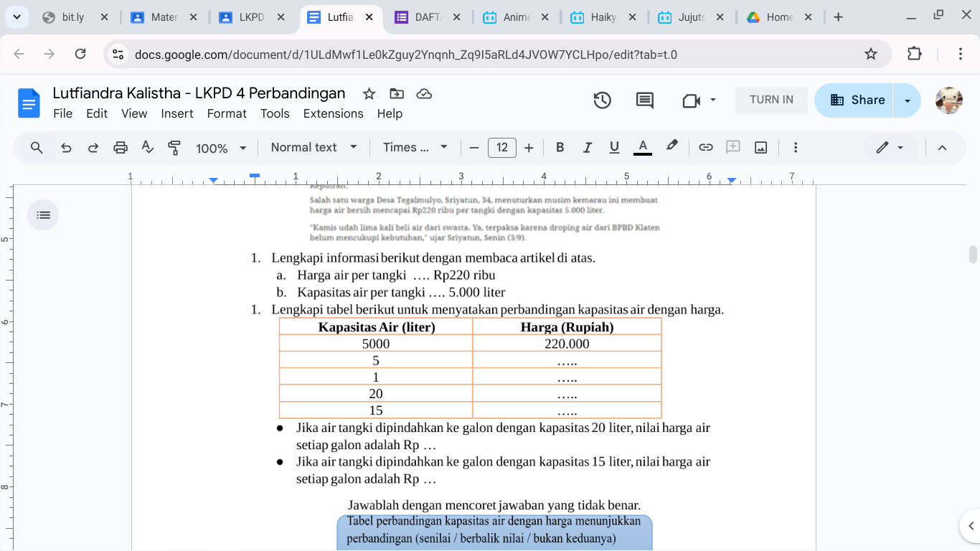Screen dimensions: 980x551
Task: Add a comment from toolbar
Action: pos(733,147)
